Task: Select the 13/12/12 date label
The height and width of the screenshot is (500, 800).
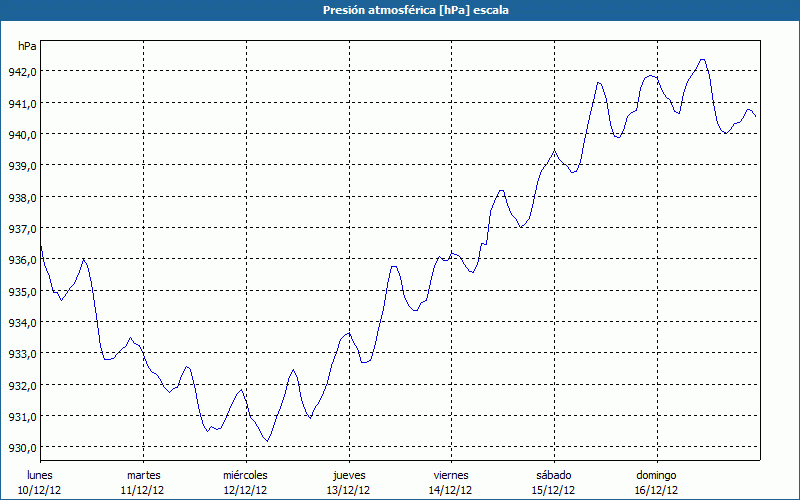Action: click(x=348, y=490)
